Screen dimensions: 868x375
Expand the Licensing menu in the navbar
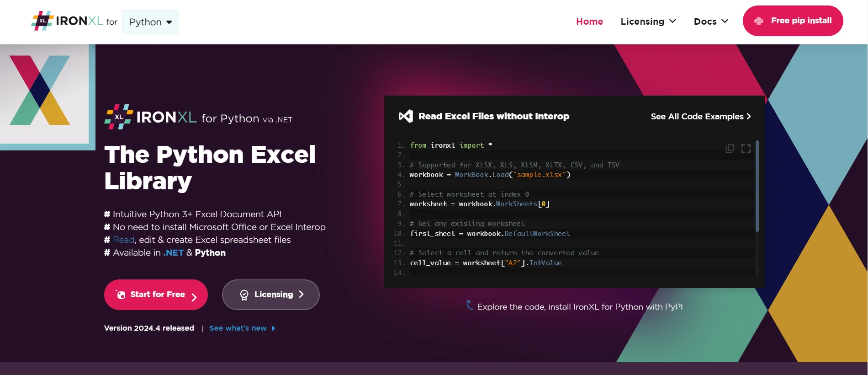coord(648,21)
